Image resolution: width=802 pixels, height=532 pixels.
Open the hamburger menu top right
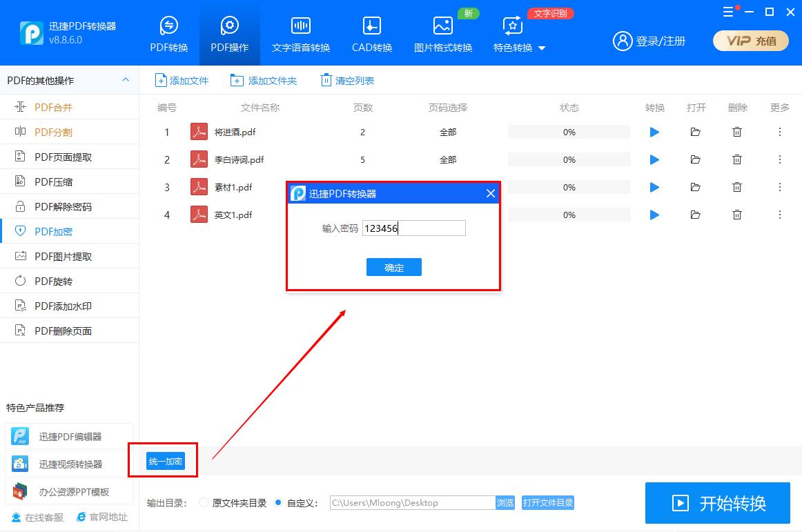pos(727,11)
